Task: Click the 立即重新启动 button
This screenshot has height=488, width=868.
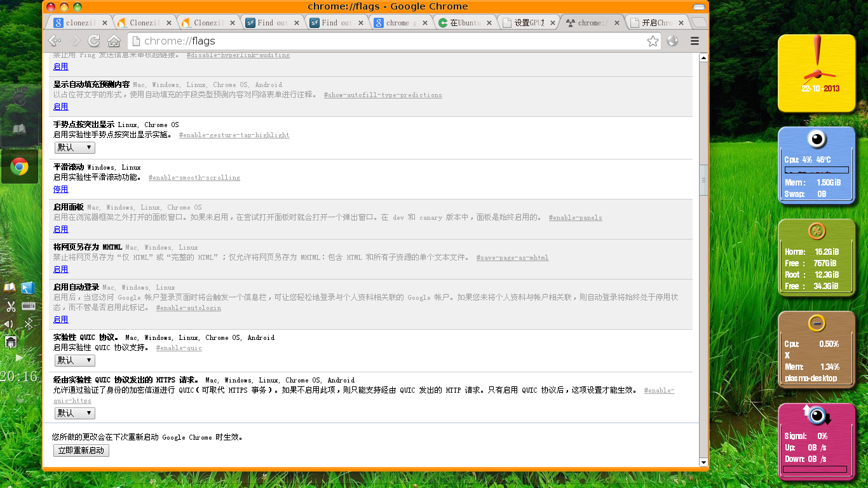Action: [81, 451]
